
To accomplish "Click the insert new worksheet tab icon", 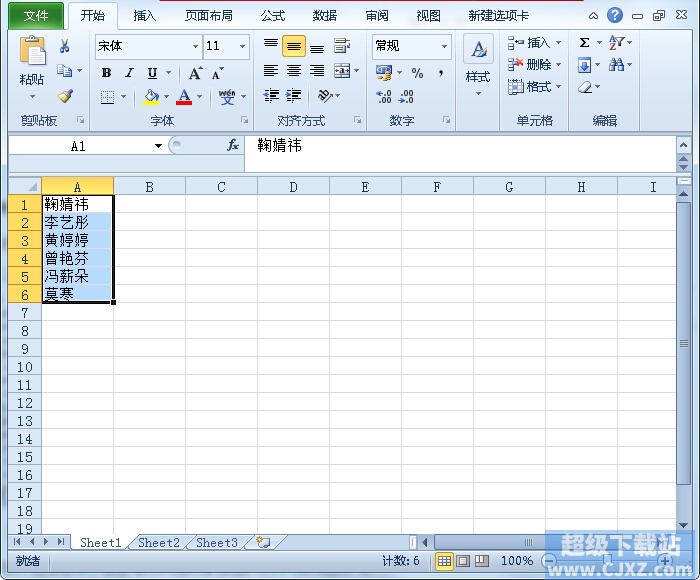I will coord(262,542).
